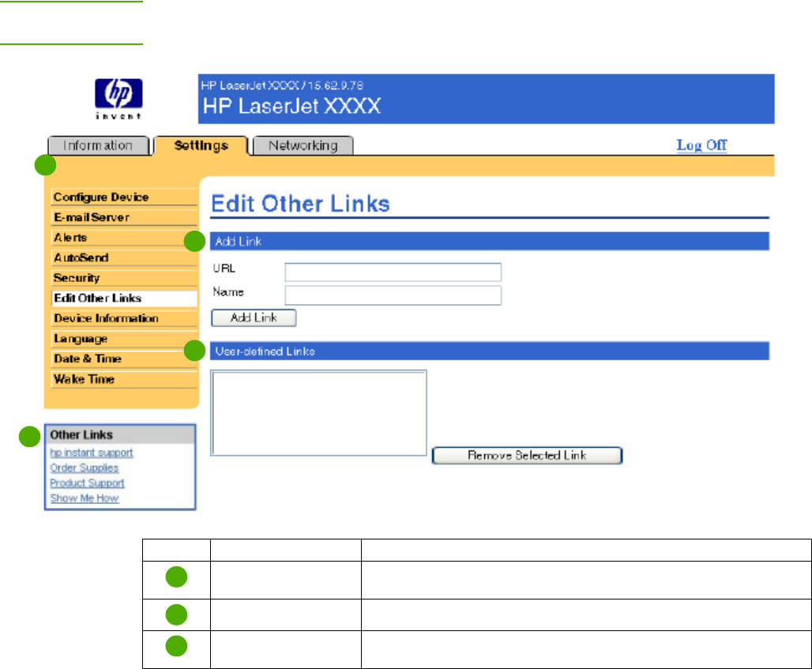The width and height of the screenshot is (812, 669).
Task: Open hp instant support link
Action: (92, 453)
